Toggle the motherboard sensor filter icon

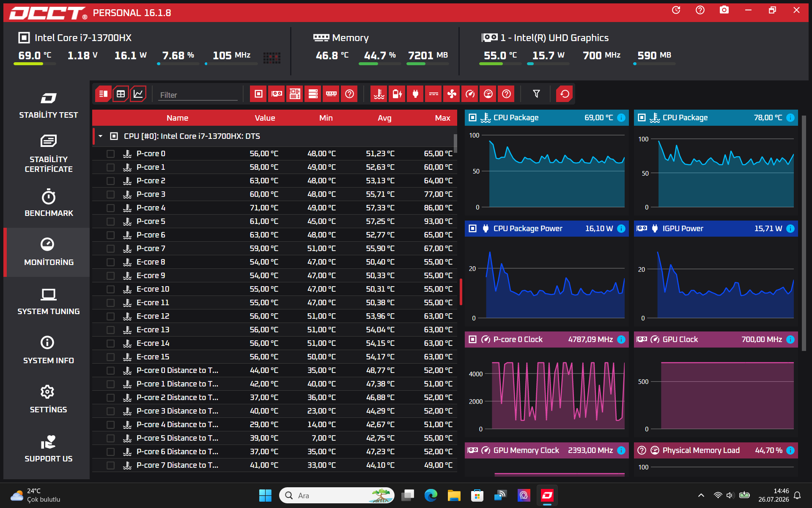click(x=295, y=94)
